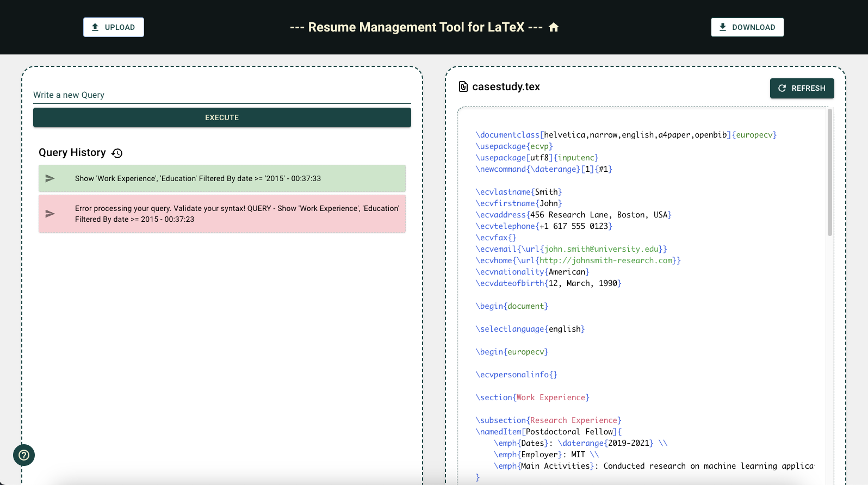The height and width of the screenshot is (485, 868).
Task: Click the send arrow on the red error entry
Action: [x=50, y=214]
